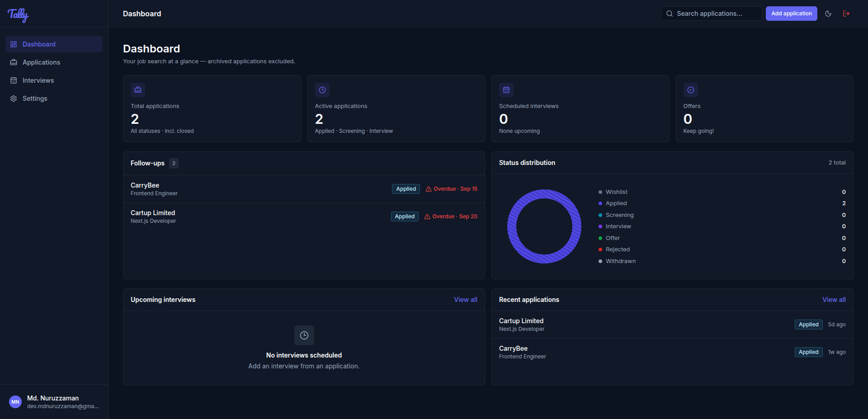Click the "1w ago" timestamp
868x419 pixels.
point(837,352)
